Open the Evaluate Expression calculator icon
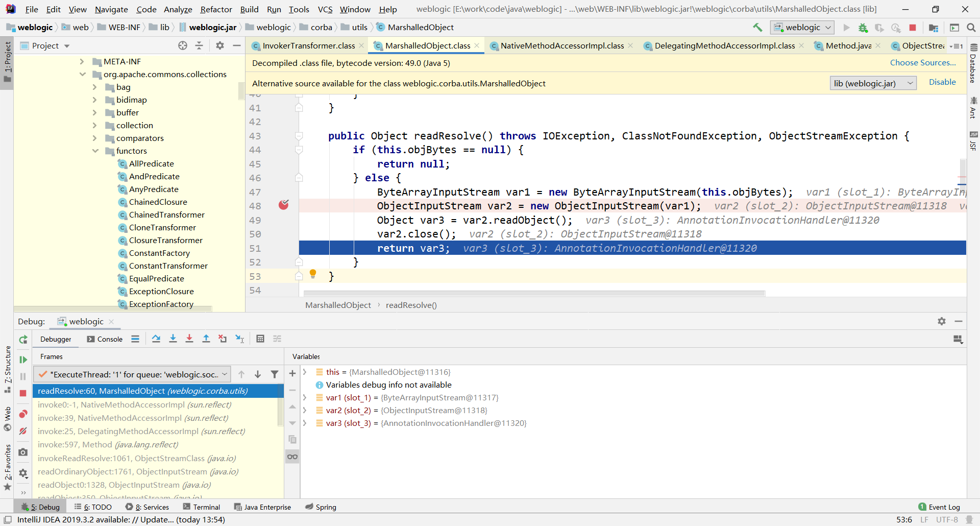 tap(260, 339)
